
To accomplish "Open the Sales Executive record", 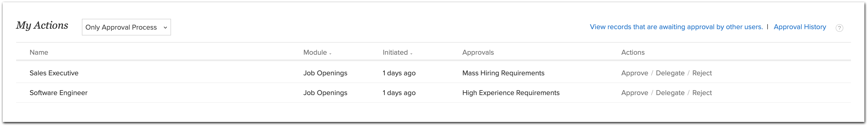I will click(x=54, y=73).
